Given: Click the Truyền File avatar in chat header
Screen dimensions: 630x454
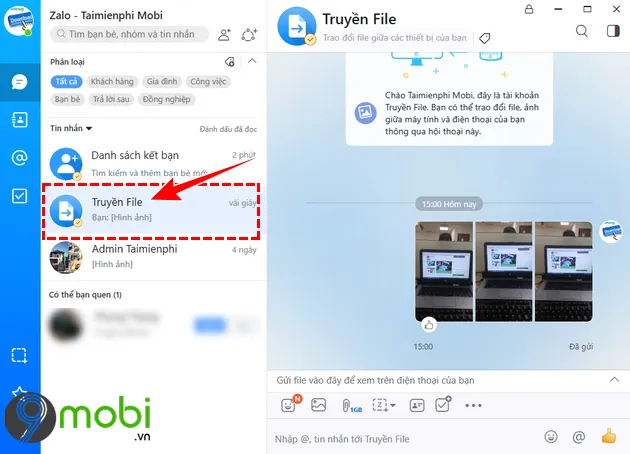Looking at the screenshot, I should [x=297, y=27].
